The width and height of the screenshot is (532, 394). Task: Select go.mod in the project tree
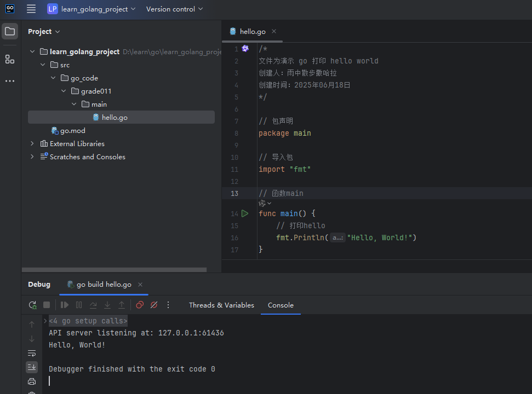click(x=73, y=131)
